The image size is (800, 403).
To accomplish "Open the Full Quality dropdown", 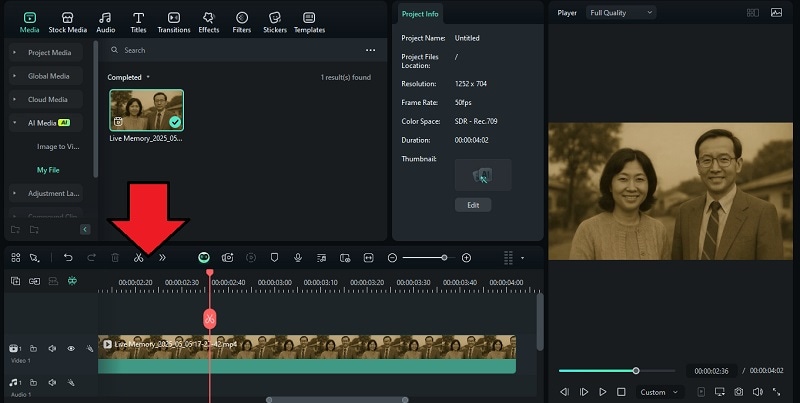I will coord(621,13).
